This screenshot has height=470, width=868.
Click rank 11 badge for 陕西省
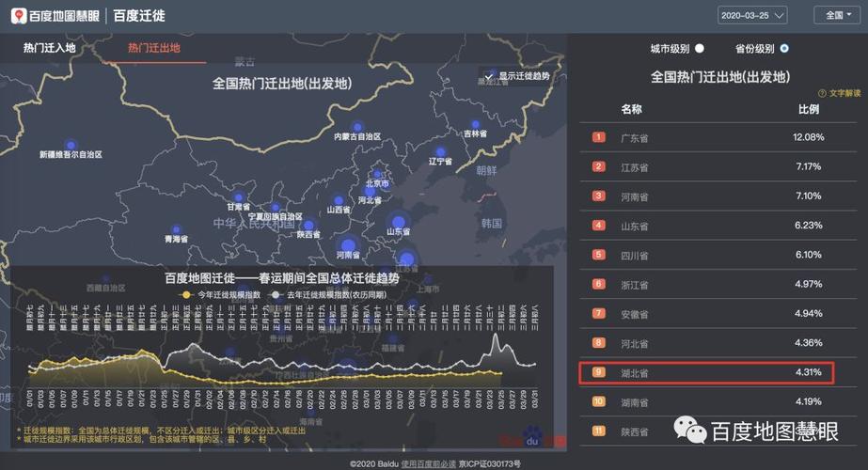coord(598,431)
